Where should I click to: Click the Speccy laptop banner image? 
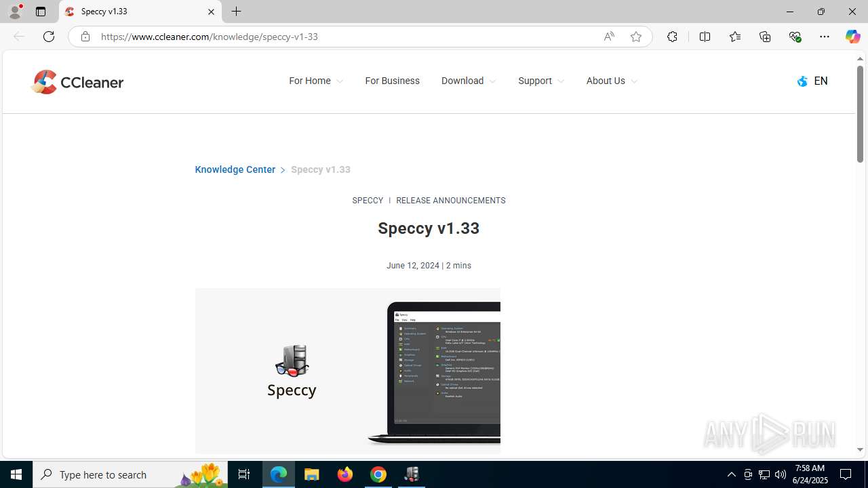(x=347, y=371)
